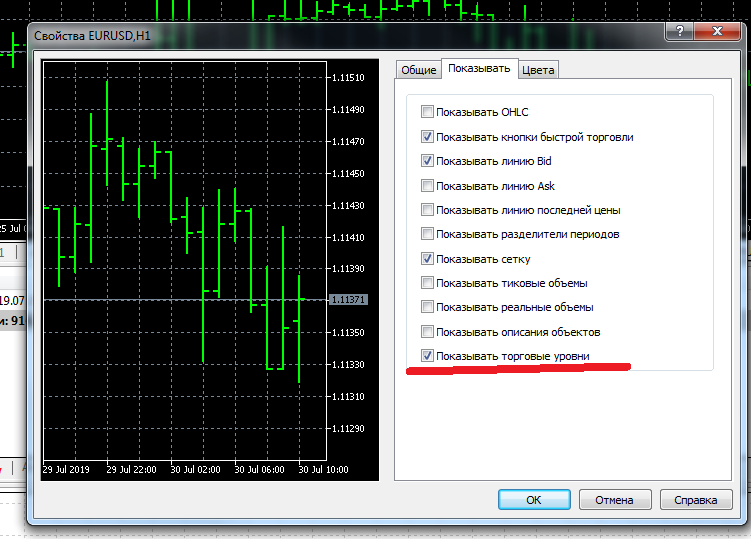Click the question mark help icon

coord(679,31)
